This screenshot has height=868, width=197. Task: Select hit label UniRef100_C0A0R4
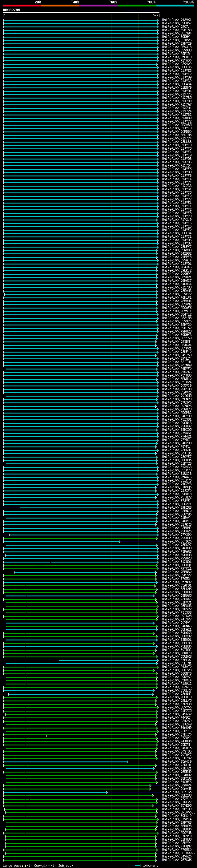click(x=176, y=786)
